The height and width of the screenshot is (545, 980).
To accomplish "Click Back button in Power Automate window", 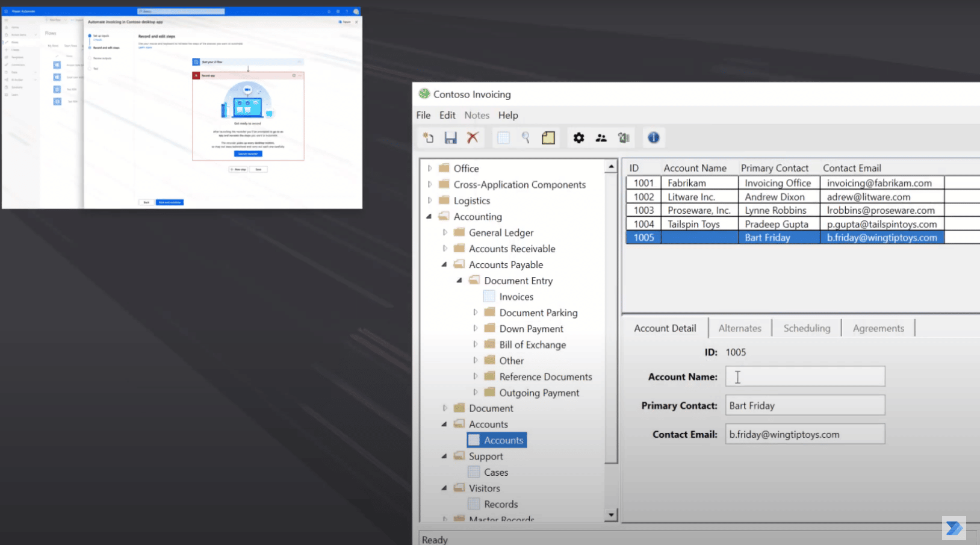I will point(146,202).
